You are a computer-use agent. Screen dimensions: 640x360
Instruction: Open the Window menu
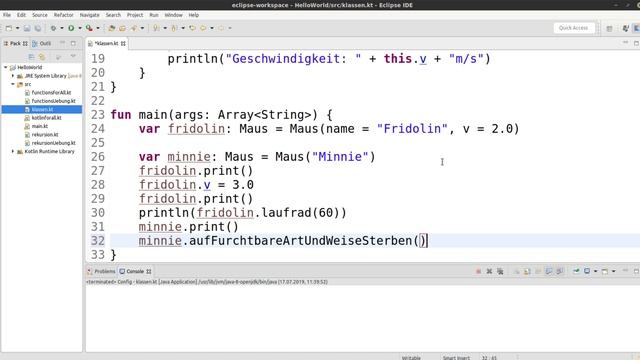(x=173, y=15)
